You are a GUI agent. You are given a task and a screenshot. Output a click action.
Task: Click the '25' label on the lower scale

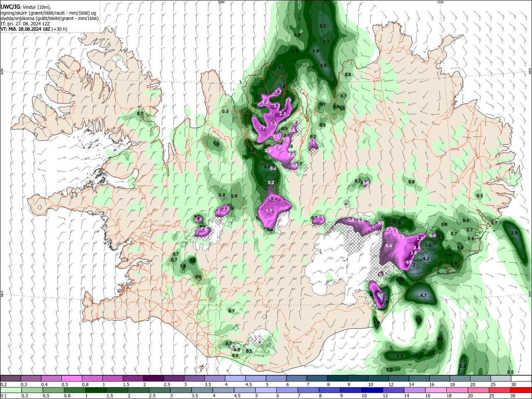492,396
